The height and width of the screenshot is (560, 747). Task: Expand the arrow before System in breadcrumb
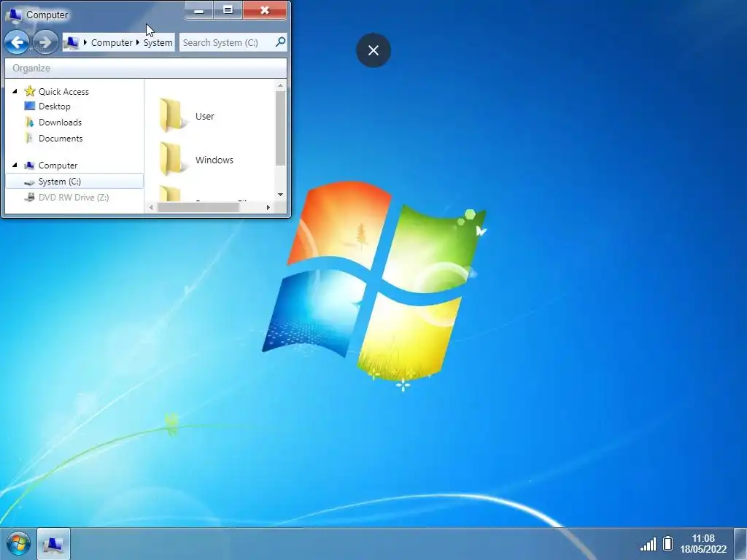(x=138, y=42)
